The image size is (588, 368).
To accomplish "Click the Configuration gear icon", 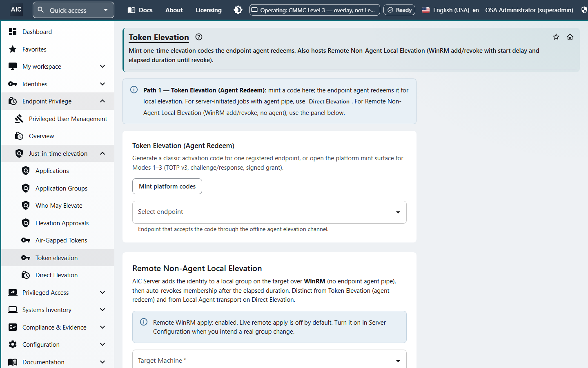I will 13,344.
